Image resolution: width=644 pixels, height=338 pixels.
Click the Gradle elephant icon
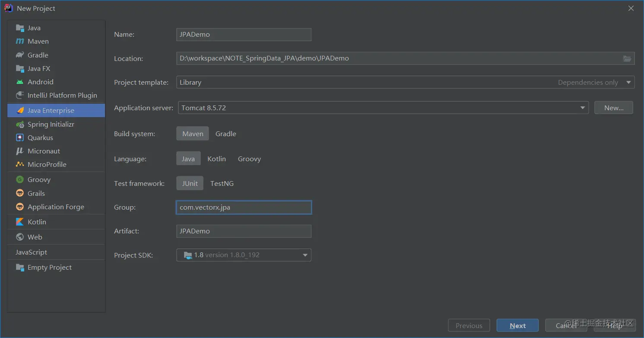point(20,55)
